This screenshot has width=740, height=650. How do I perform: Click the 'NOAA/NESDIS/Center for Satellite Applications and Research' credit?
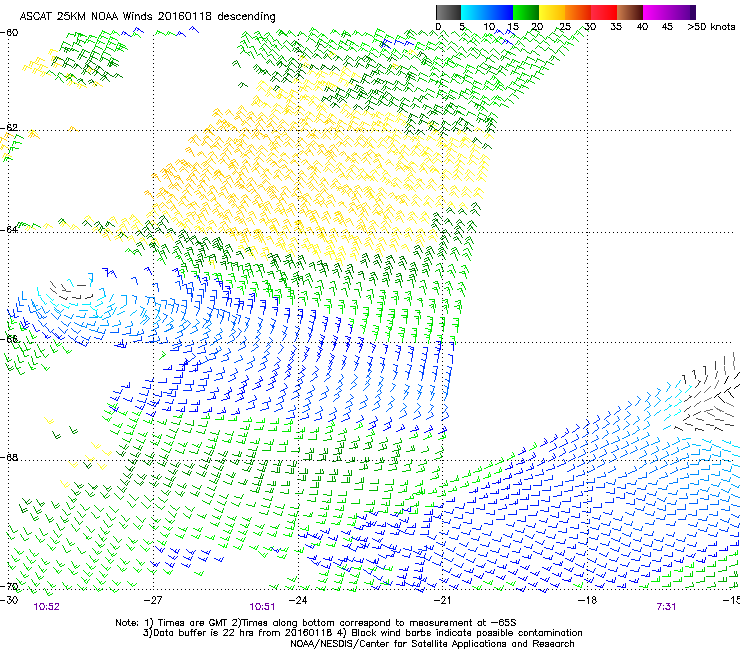click(x=432, y=644)
